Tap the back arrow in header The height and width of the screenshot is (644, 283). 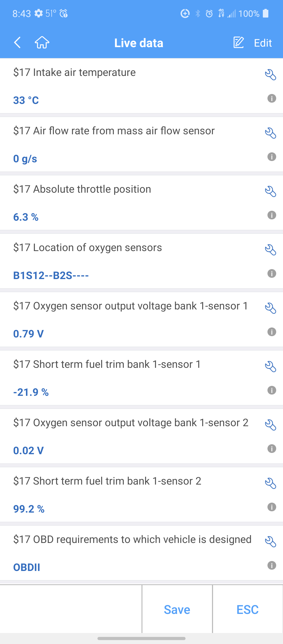pos(17,43)
